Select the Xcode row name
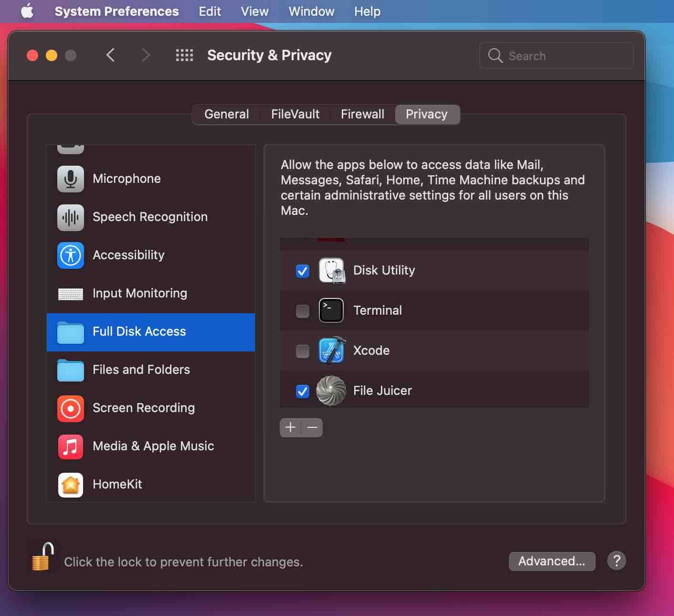Screen dimensions: 674x616 click(x=371, y=350)
